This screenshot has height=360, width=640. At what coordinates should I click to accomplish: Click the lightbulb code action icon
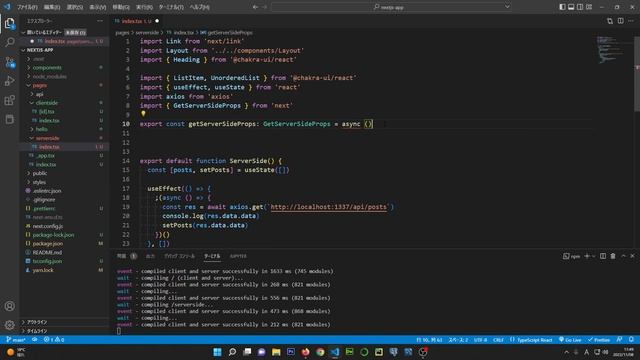coord(143,114)
